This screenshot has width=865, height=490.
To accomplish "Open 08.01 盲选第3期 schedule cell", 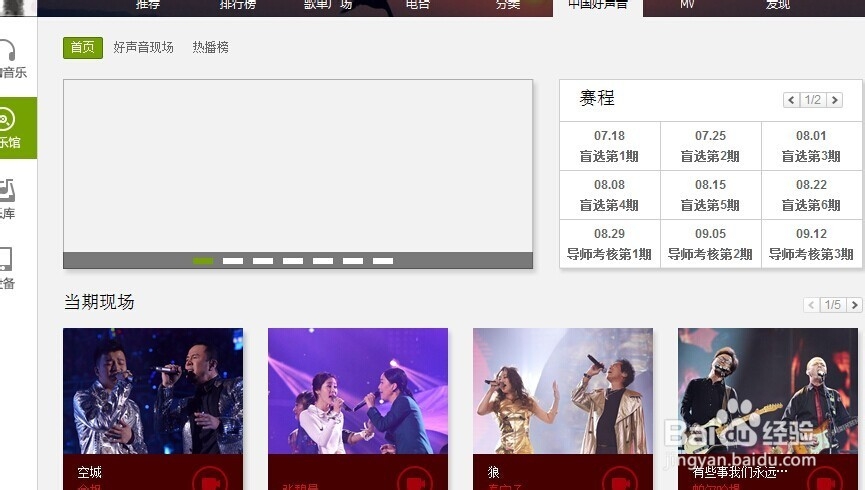I will click(811, 146).
